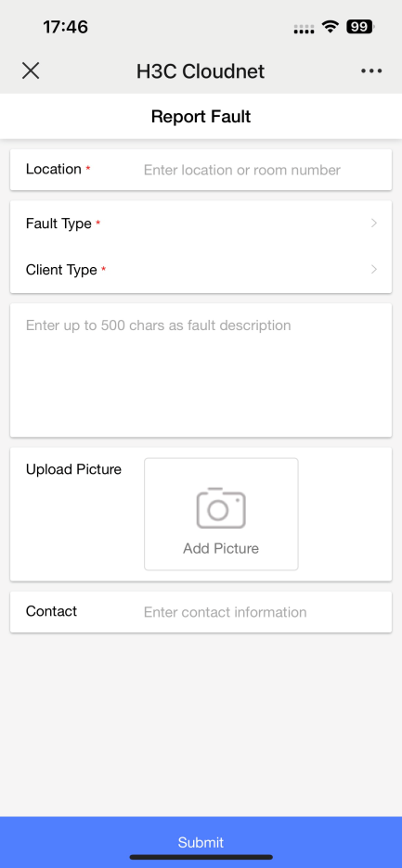Tap the 17:46 clock in status bar

coord(65,27)
